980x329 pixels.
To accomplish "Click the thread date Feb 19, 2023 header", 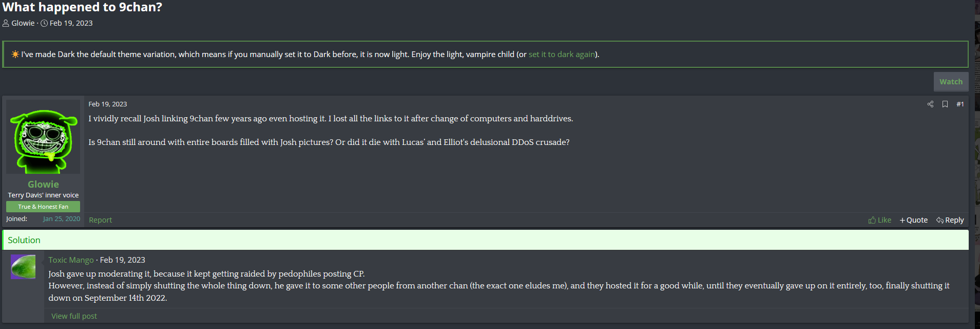I will 71,23.
